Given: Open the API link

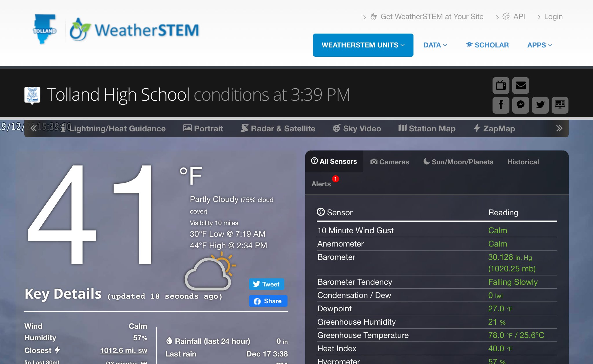Looking at the screenshot, I should pyautogui.click(x=514, y=16).
